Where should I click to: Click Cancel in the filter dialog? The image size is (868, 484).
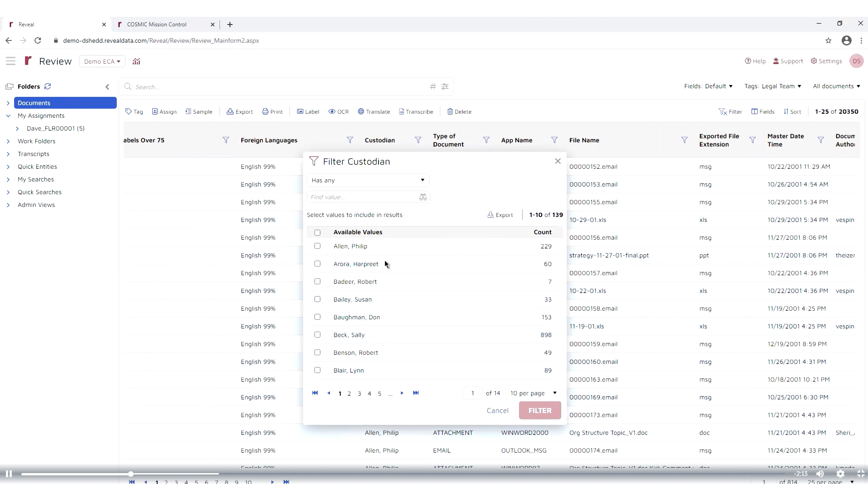(x=497, y=410)
